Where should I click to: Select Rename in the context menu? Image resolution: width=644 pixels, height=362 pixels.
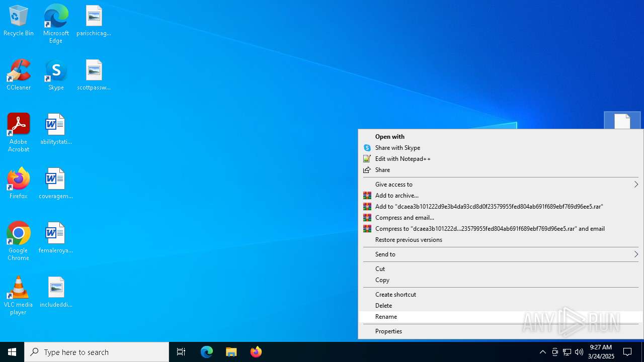tap(501, 317)
